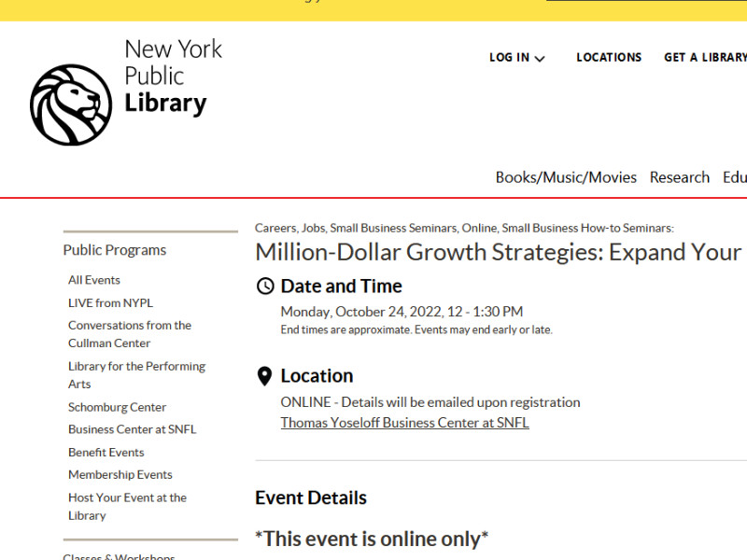The image size is (747, 560).
Task: Open Business Center at SNFL sidebar link
Action: [132, 430]
